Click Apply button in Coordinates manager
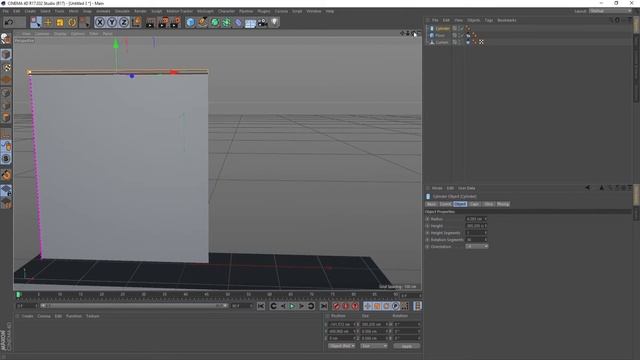The width and height of the screenshot is (640, 360). [x=407, y=346]
